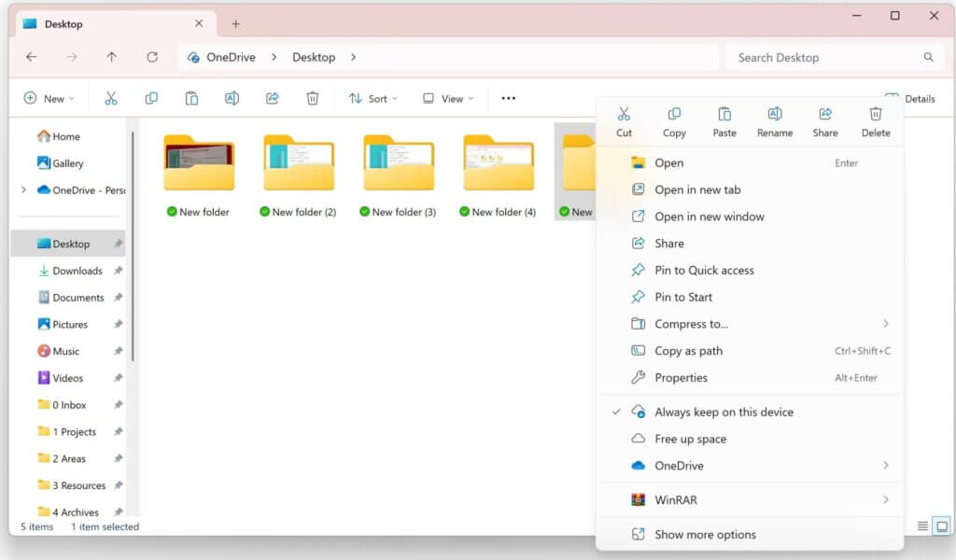Choose Show more options
This screenshot has width=956, height=560.
(705, 535)
